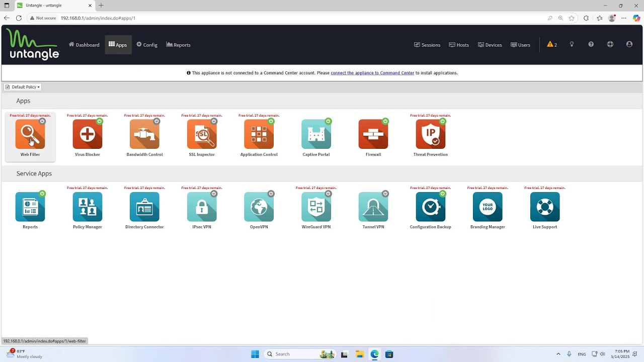Open the Policy Manager app
The image size is (644, 362).
[x=88, y=207]
